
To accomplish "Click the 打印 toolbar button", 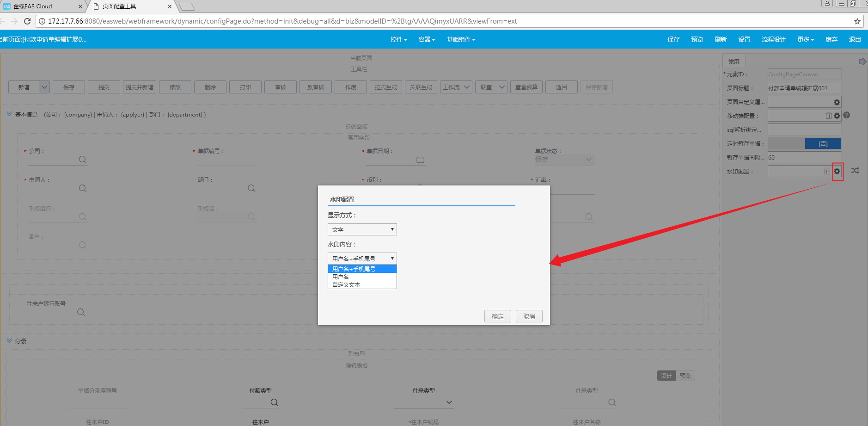I will (x=245, y=87).
